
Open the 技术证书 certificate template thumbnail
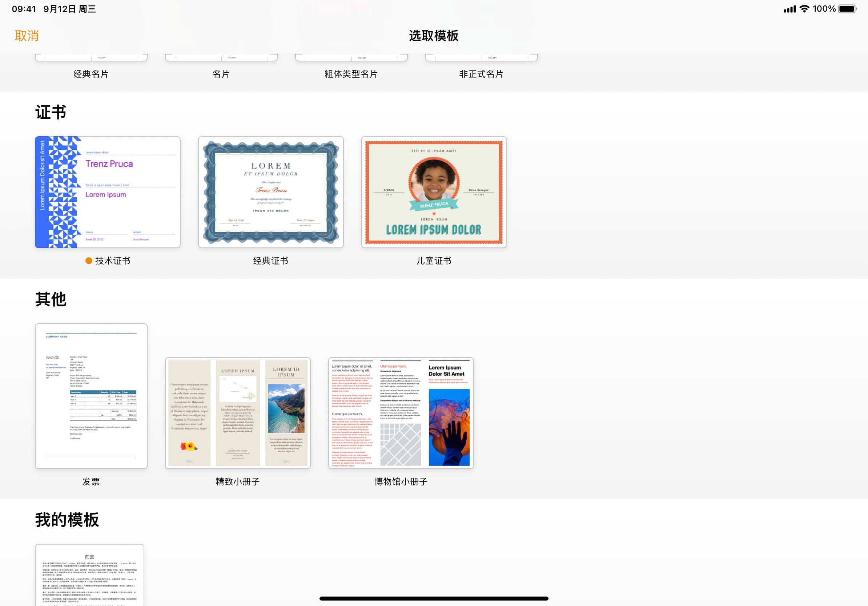click(x=108, y=192)
